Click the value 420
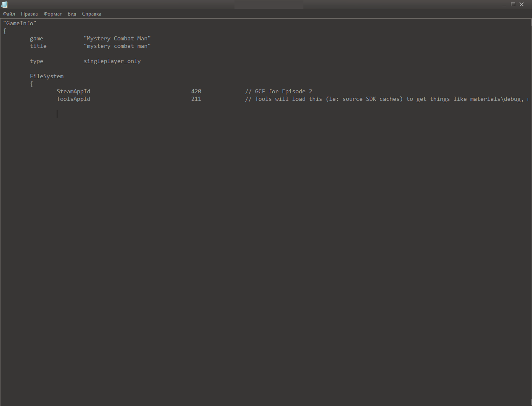 point(196,91)
